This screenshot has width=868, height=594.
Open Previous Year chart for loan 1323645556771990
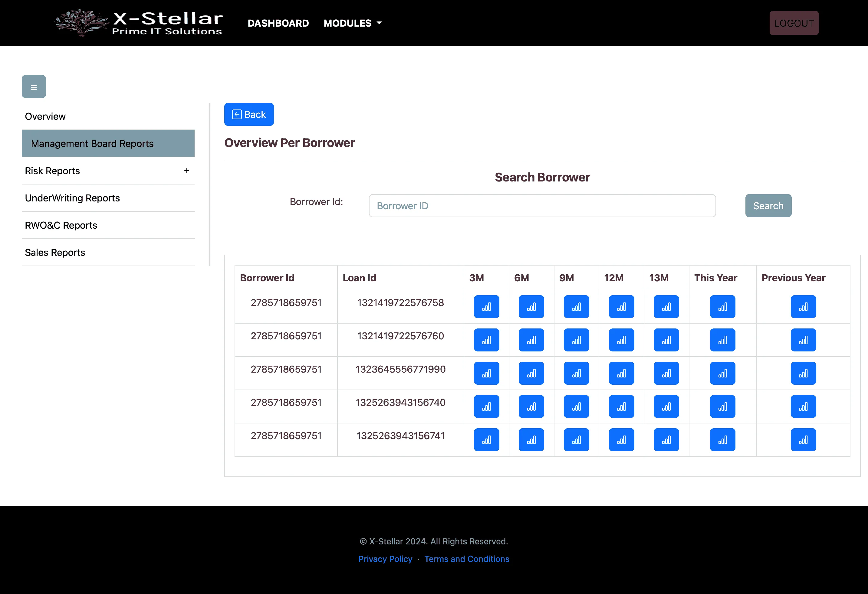click(803, 373)
